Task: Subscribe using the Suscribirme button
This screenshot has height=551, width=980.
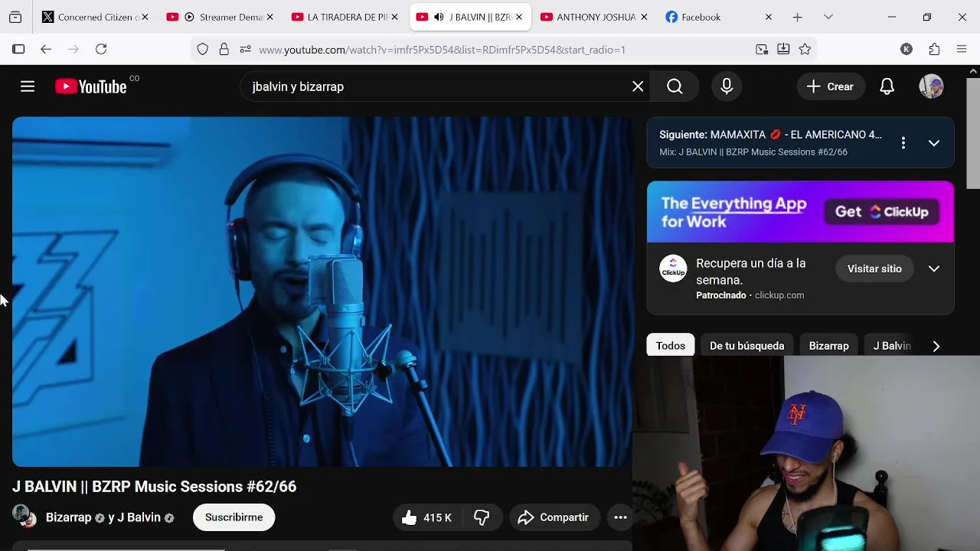Action: coord(234,517)
